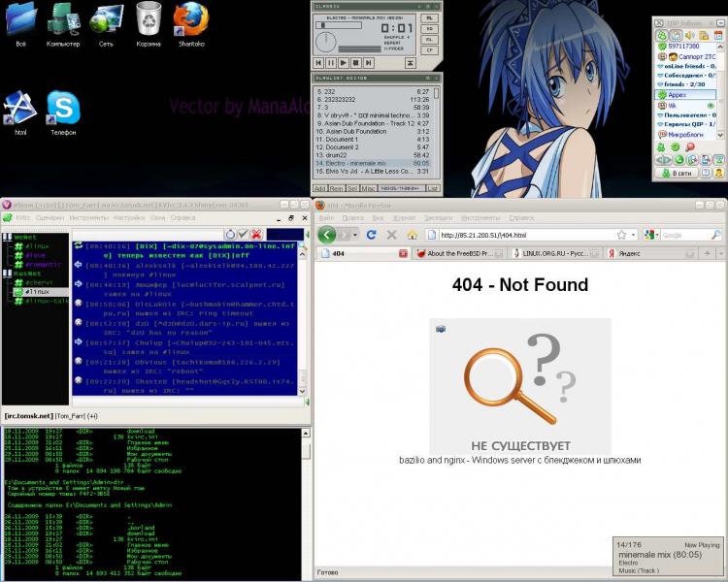728x582 pixels.
Task: Open the 'Компьютер' desktop icon
Action: click(63, 24)
